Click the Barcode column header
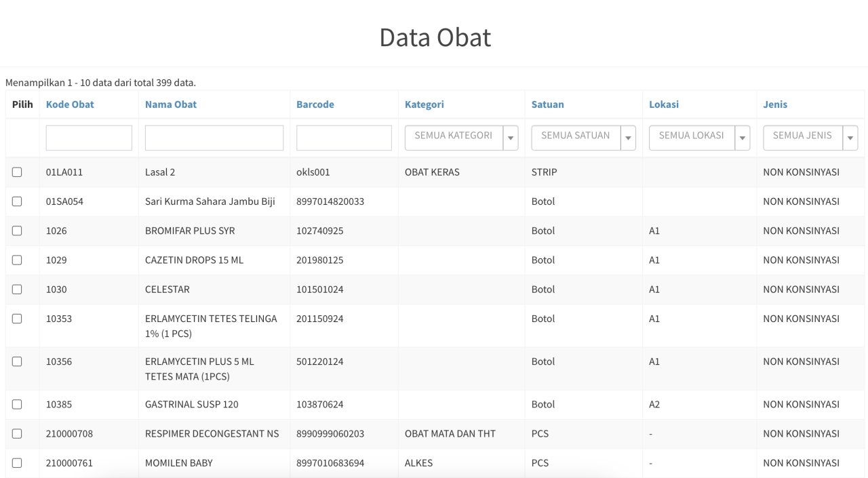 pos(315,104)
